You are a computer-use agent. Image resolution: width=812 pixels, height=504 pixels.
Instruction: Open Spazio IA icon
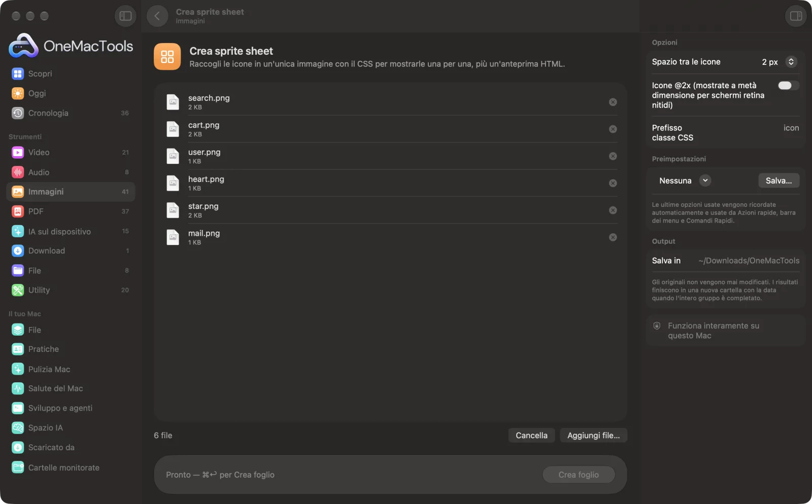[x=18, y=428]
